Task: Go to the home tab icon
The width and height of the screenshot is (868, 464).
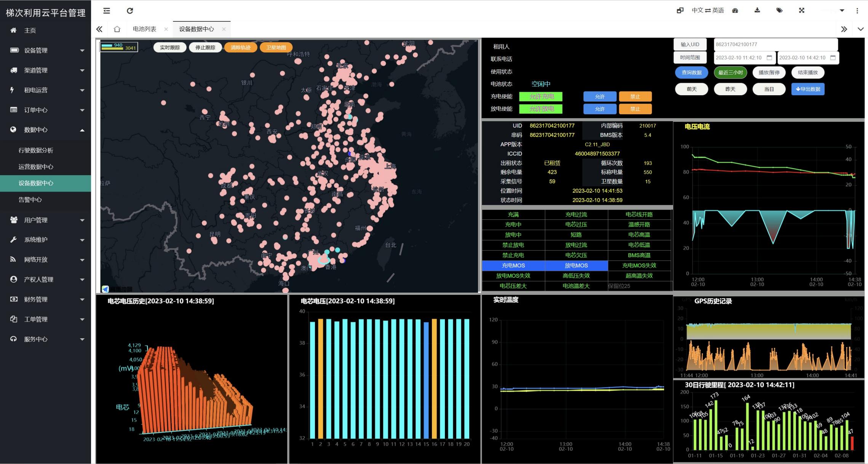Action: pyautogui.click(x=117, y=29)
